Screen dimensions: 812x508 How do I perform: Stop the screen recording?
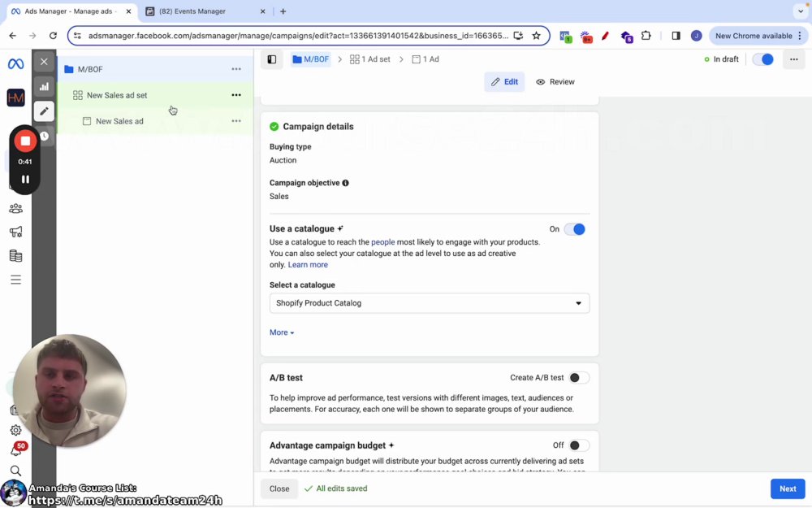tap(25, 141)
